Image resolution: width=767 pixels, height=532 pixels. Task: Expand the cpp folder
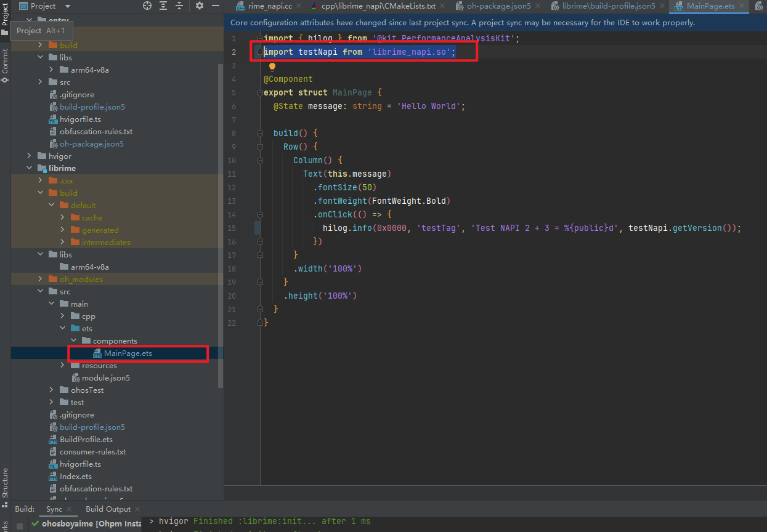(x=63, y=316)
